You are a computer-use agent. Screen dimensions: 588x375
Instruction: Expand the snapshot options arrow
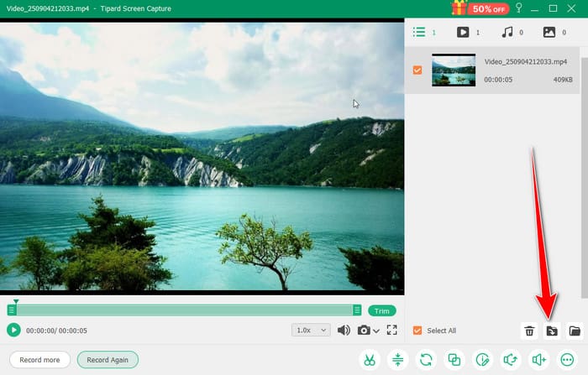(x=376, y=331)
